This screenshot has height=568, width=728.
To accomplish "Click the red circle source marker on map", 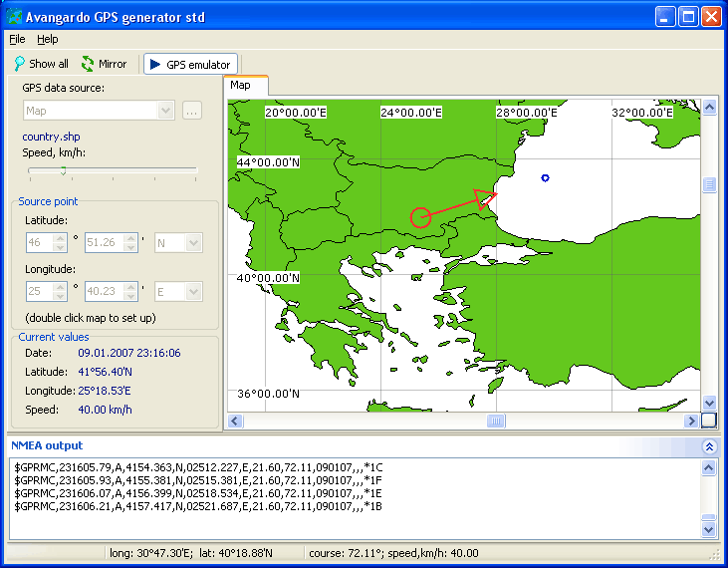I will coord(420,216).
